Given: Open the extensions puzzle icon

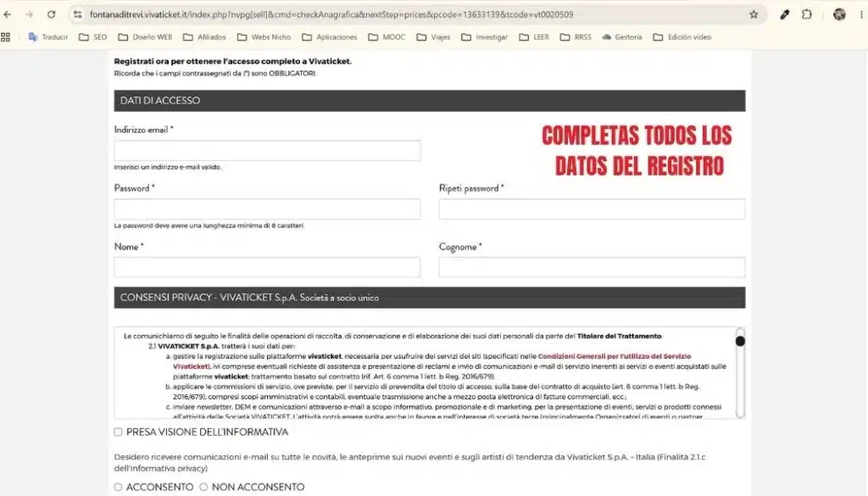Looking at the screenshot, I should pos(807,14).
